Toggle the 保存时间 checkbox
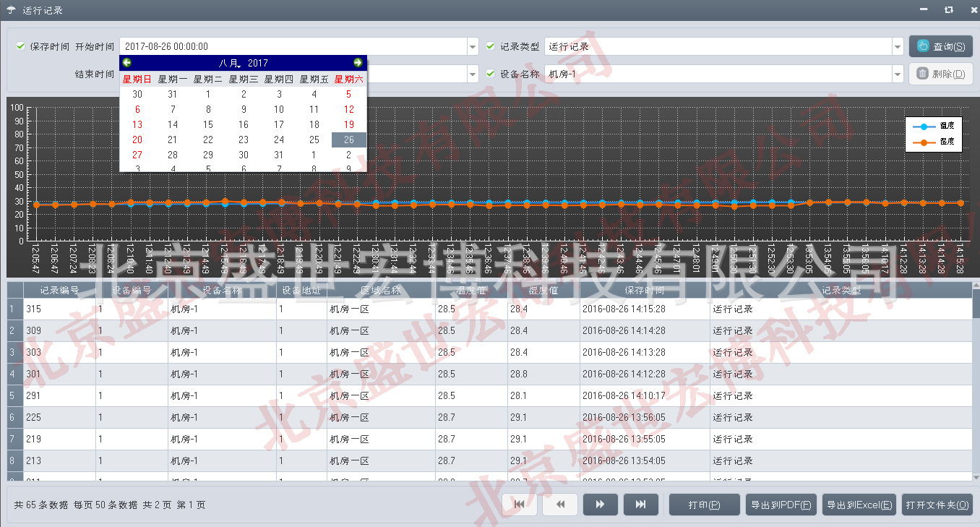The image size is (980, 527). 21,46
